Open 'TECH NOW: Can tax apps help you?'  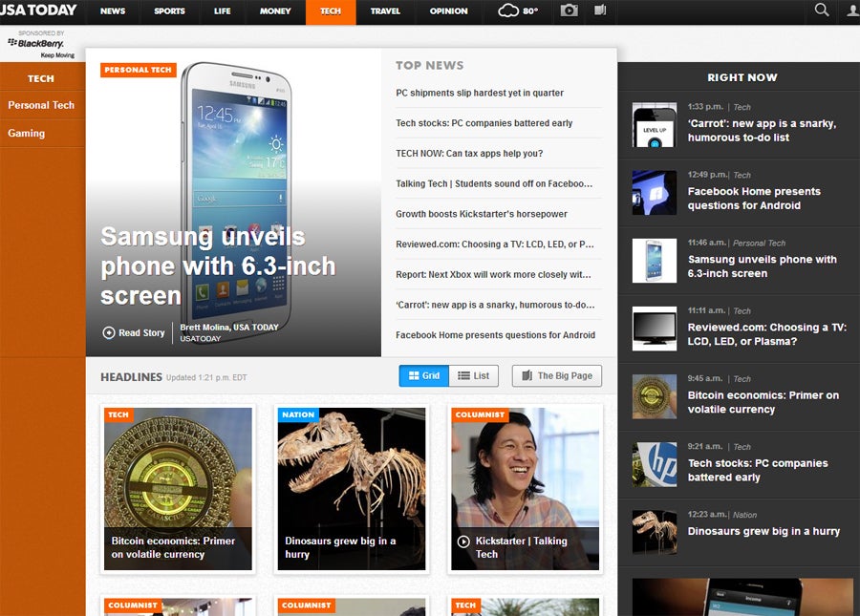point(469,154)
